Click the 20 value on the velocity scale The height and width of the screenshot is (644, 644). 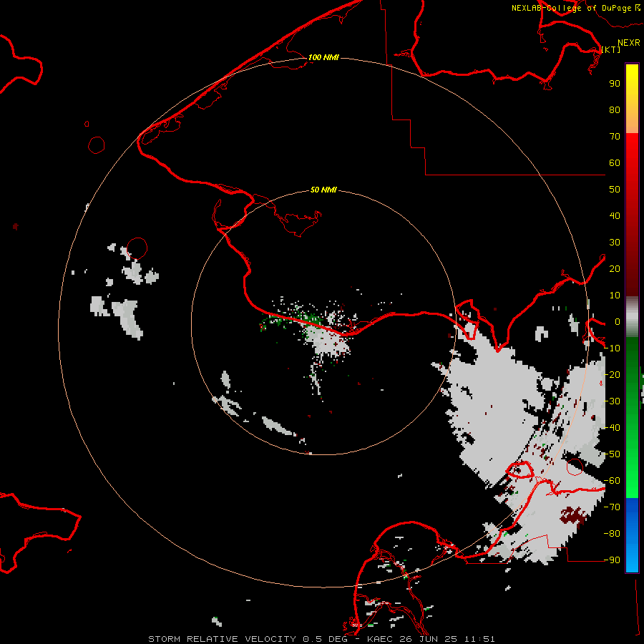tap(615, 268)
